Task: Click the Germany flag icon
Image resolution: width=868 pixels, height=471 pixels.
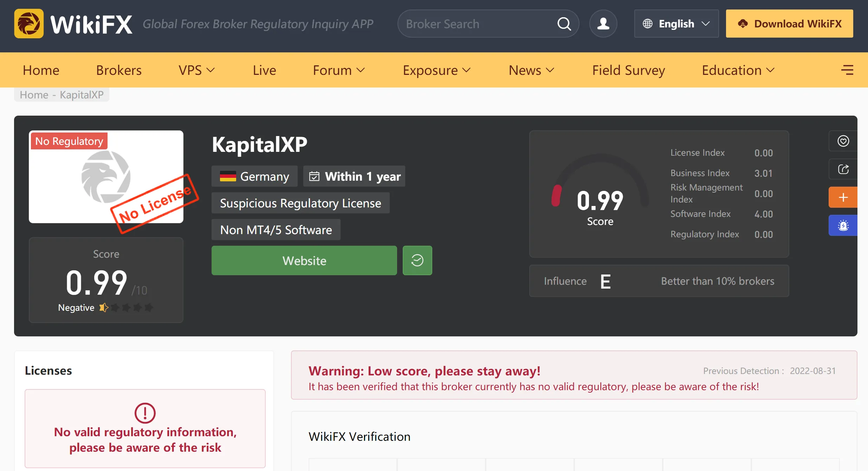Action: pos(228,176)
